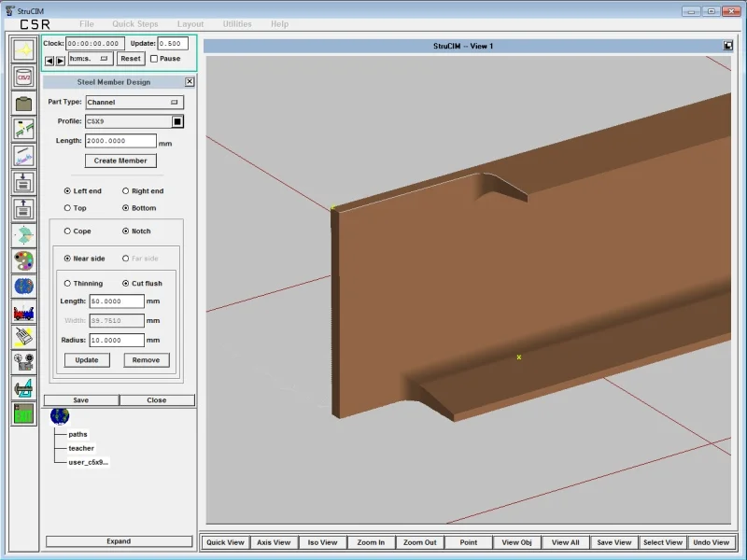The image size is (747, 560).
Task: Open the Layout menu
Action: pyautogui.click(x=190, y=24)
